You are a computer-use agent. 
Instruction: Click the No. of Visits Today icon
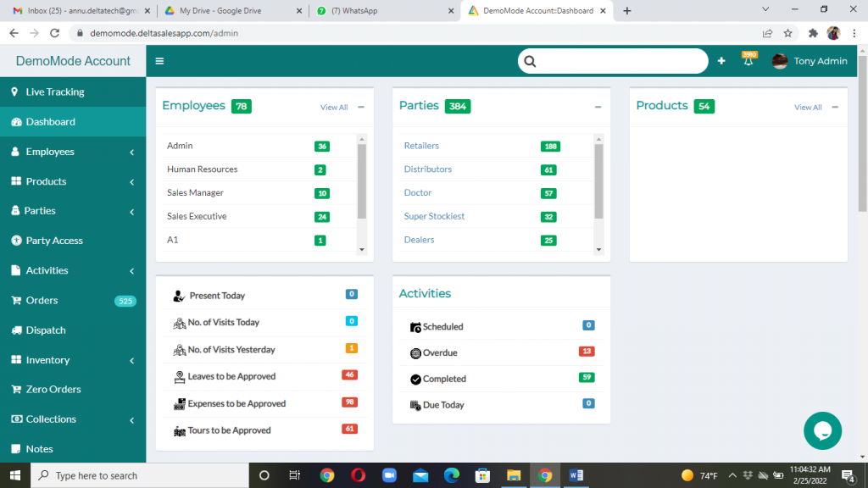(x=180, y=323)
